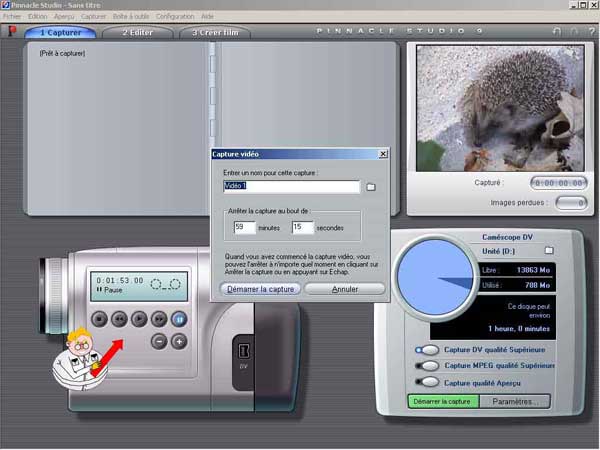Viewport: 600px width, 450px height.
Task: Click the undo arrow icon in the top bar
Action: click(x=557, y=31)
